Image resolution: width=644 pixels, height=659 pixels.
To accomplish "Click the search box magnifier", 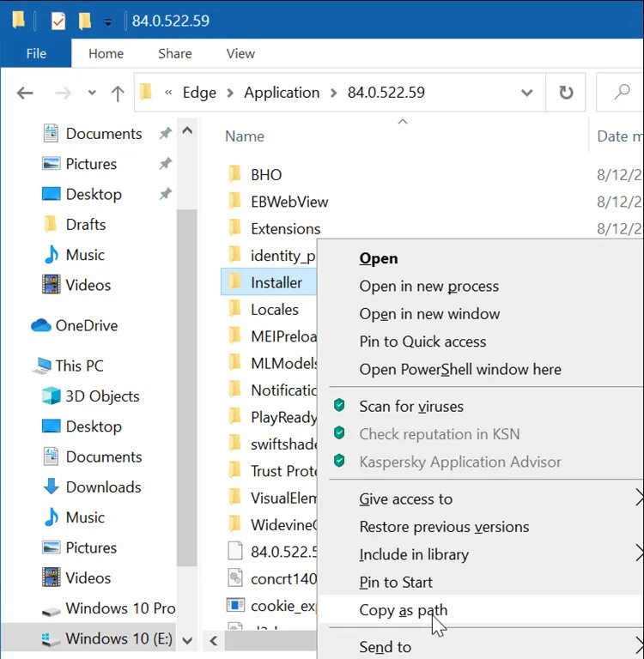I will [622, 92].
